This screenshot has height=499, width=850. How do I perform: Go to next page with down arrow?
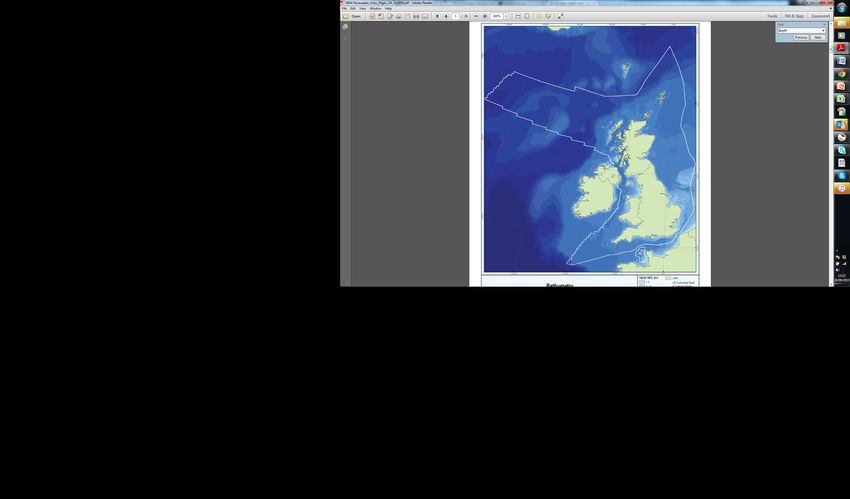[446, 16]
